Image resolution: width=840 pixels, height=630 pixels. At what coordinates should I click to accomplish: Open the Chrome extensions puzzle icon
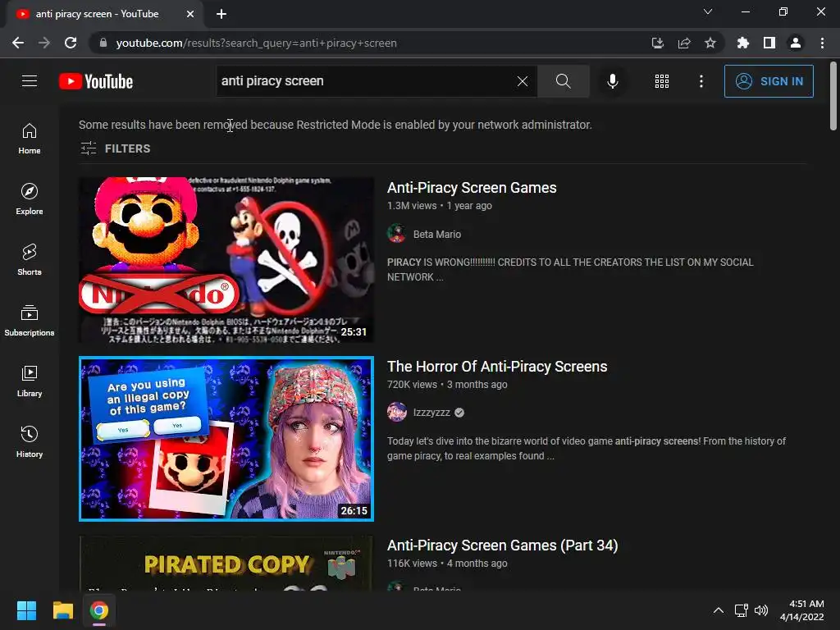point(742,43)
